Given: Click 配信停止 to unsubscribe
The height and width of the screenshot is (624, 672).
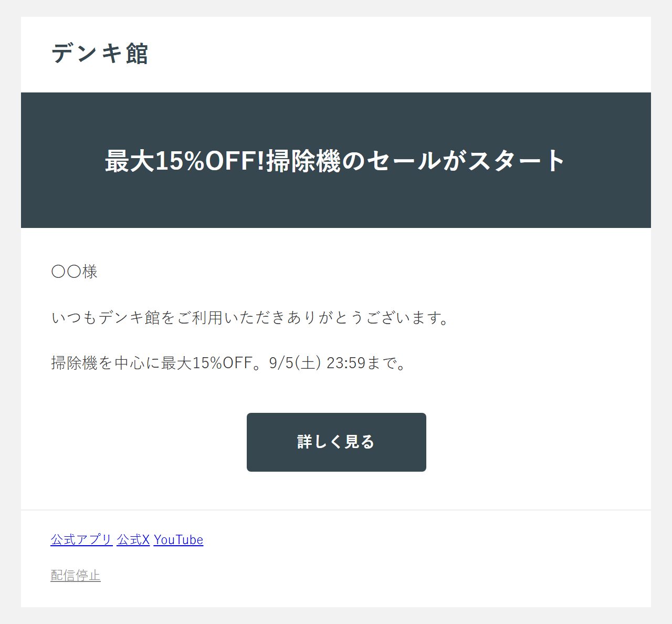Looking at the screenshot, I should click(76, 575).
